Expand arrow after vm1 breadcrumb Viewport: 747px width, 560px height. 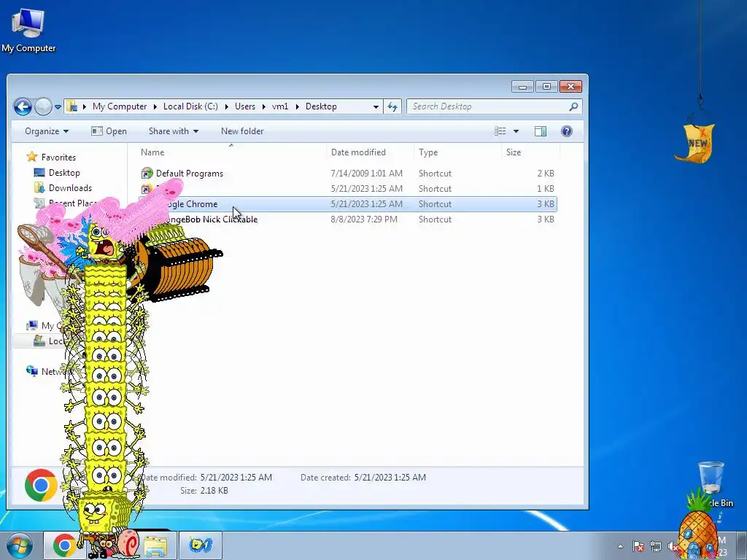[x=297, y=106]
